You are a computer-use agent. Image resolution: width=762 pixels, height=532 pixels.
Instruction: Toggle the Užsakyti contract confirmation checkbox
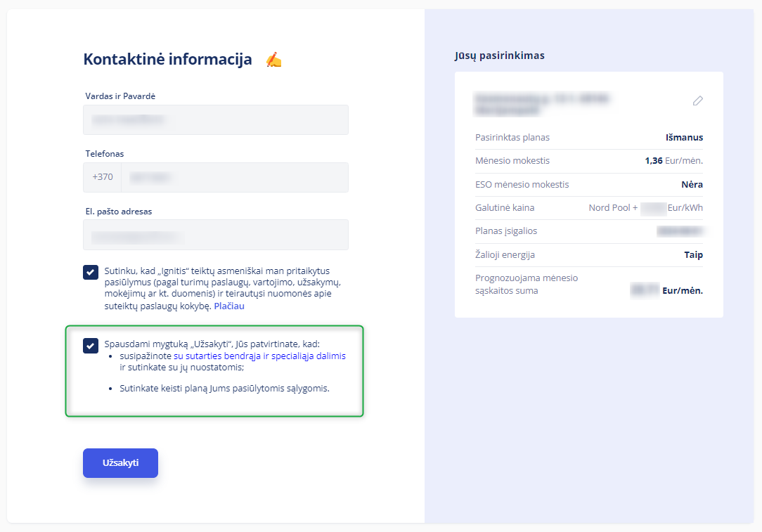click(91, 346)
